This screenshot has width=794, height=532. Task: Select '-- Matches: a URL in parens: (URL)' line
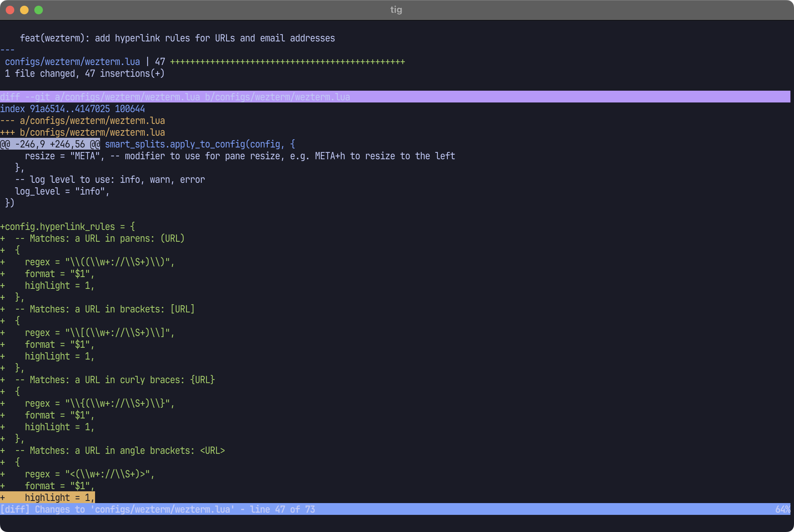pyautogui.click(x=92, y=239)
